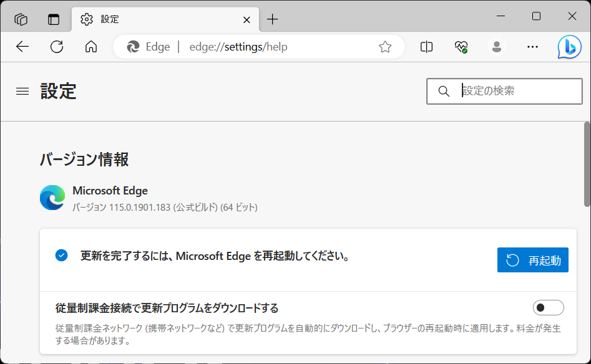Navigate back using the arrow icon

point(22,47)
